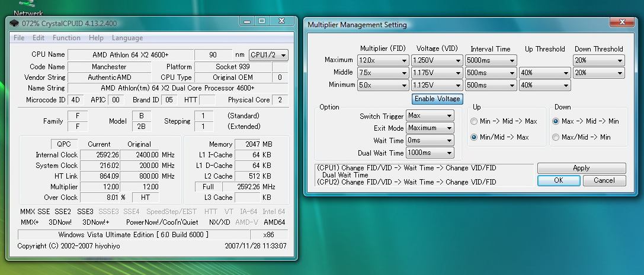This screenshot has height=275, width=644.
Task: Click the Enable Voltage button
Action: pyautogui.click(x=437, y=99)
